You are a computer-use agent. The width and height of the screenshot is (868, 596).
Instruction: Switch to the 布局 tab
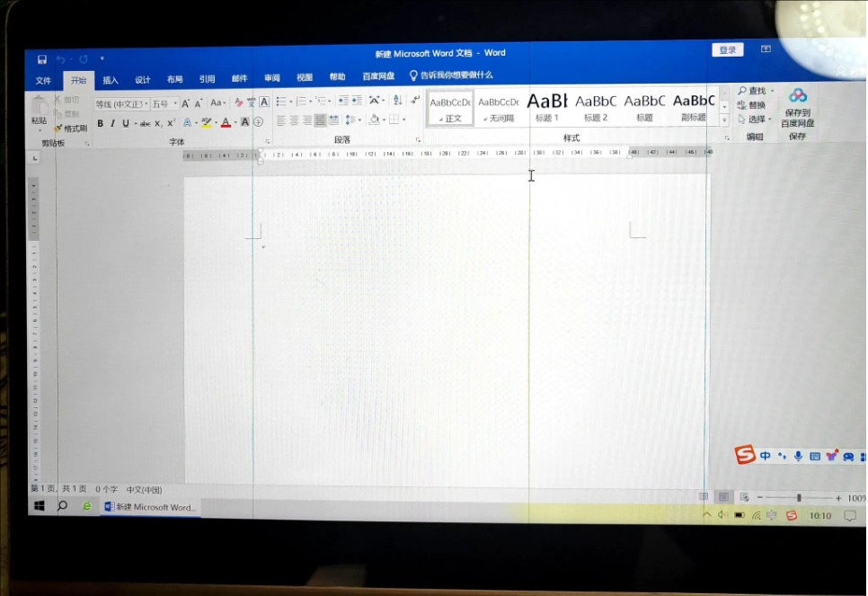point(174,79)
